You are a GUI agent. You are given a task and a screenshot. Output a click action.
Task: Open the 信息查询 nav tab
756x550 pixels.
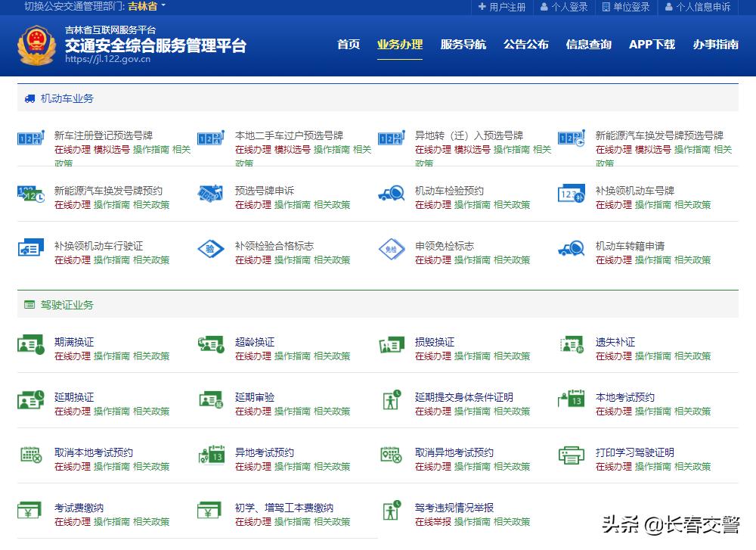tap(589, 45)
